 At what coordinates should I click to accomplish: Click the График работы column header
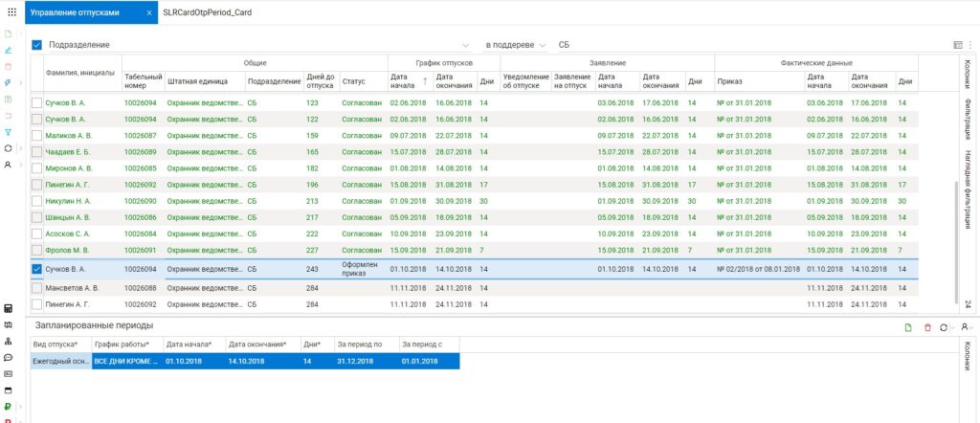point(127,345)
